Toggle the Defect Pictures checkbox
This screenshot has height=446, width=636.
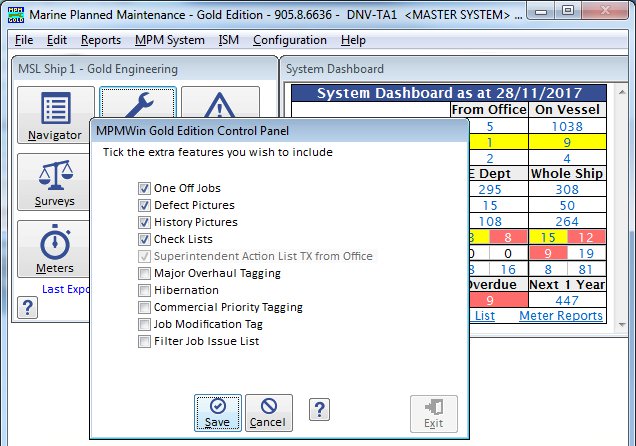click(144, 205)
